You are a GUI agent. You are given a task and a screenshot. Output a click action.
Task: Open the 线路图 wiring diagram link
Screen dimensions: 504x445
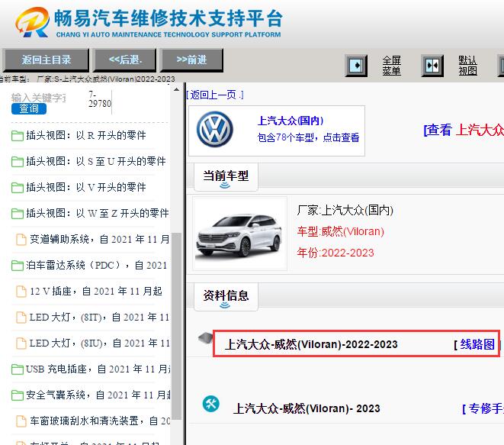477,344
